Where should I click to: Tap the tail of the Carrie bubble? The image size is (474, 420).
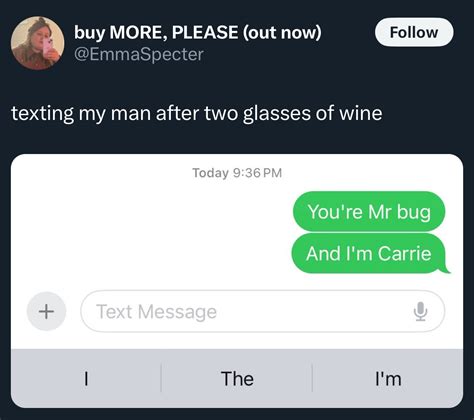(446, 269)
